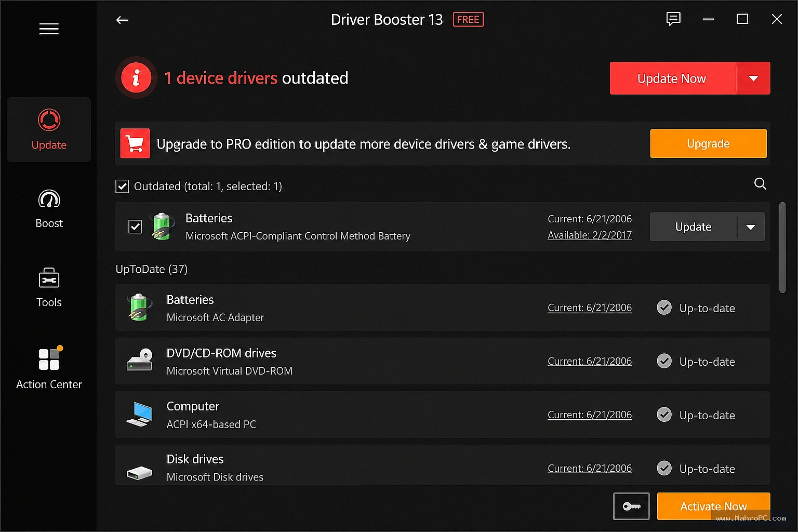Image resolution: width=798 pixels, height=532 pixels.
Task: Close the Driver Booster window
Action: [x=777, y=19]
